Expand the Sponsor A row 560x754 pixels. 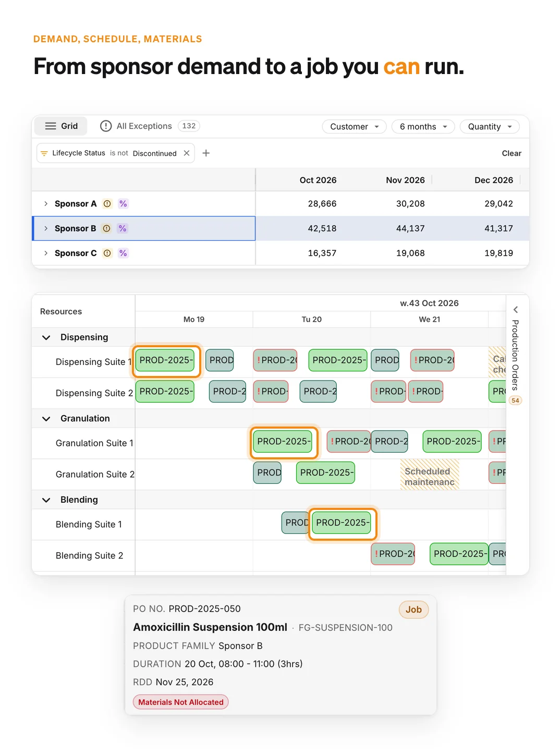(46, 204)
